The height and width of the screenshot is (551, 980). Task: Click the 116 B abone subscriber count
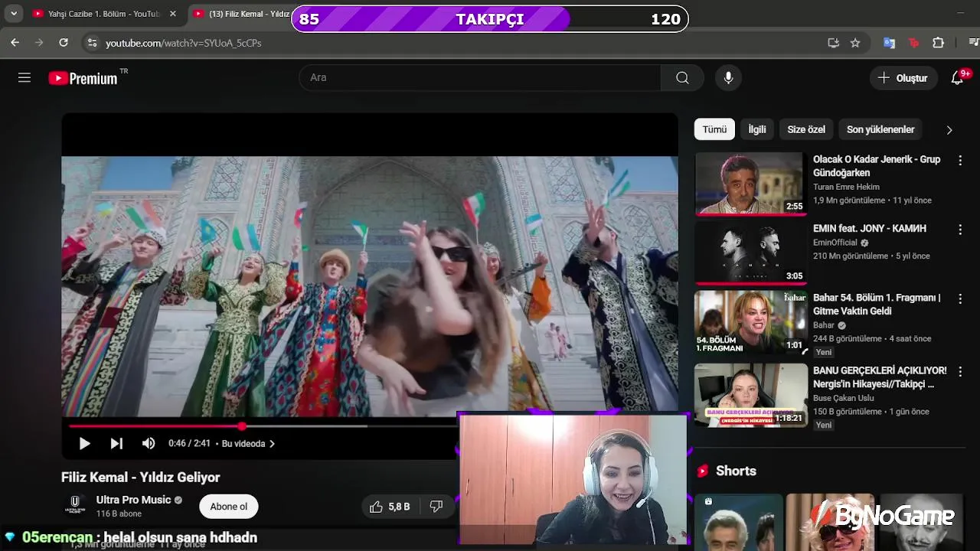tap(119, 514)
